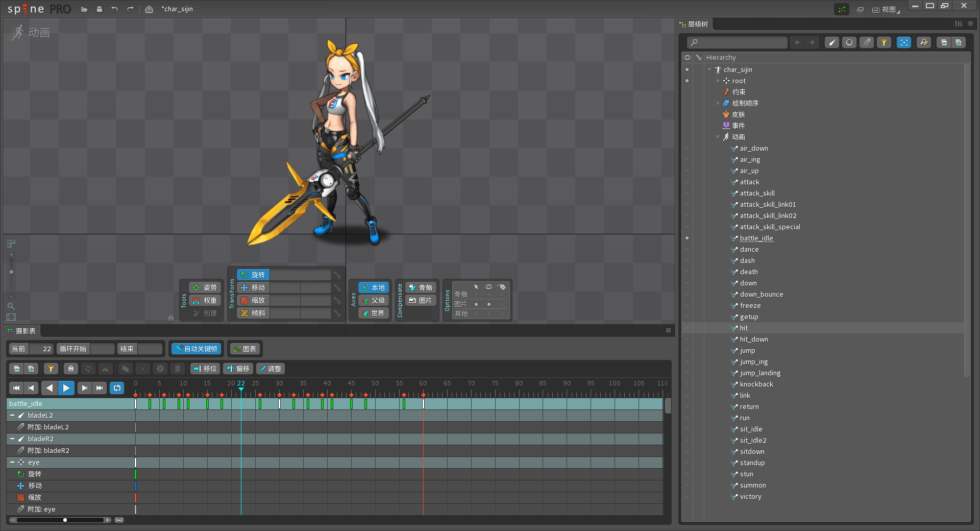Click the dopesheet funnel filter icon
Screen dimensions: 980x531
click(51, 369)
